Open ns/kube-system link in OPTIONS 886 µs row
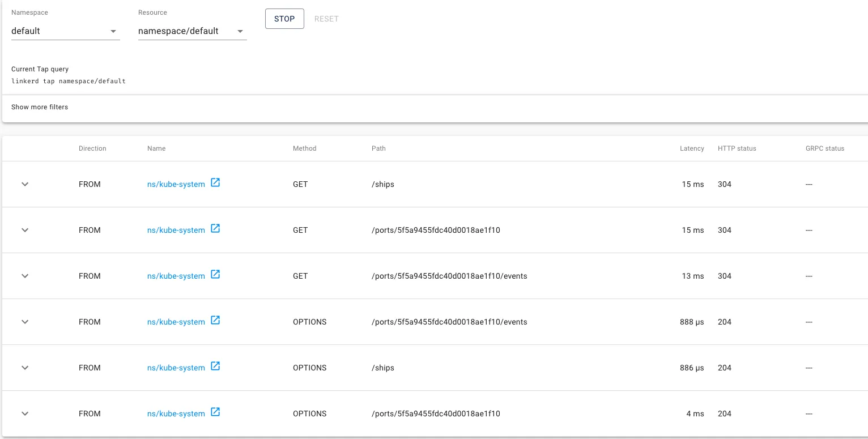The width and height of the screenshot is (868, 439). 176,368
